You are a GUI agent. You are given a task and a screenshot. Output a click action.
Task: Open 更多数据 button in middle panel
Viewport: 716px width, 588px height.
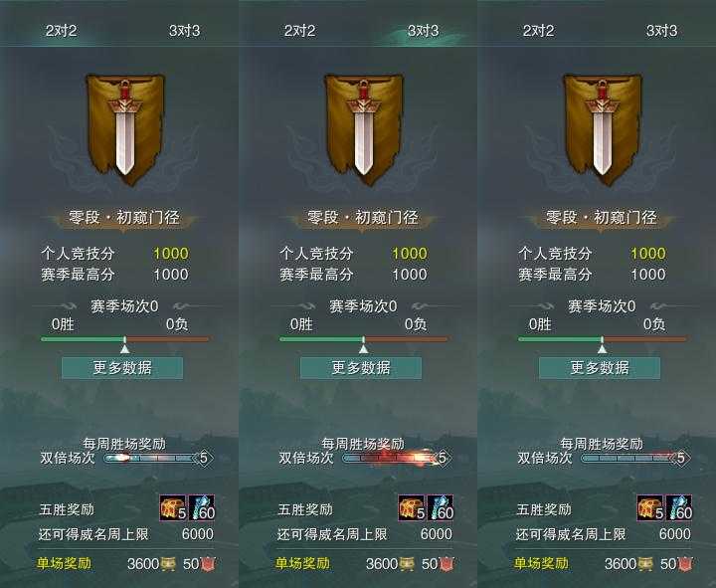pyautogui.click(x=361, y=368)
